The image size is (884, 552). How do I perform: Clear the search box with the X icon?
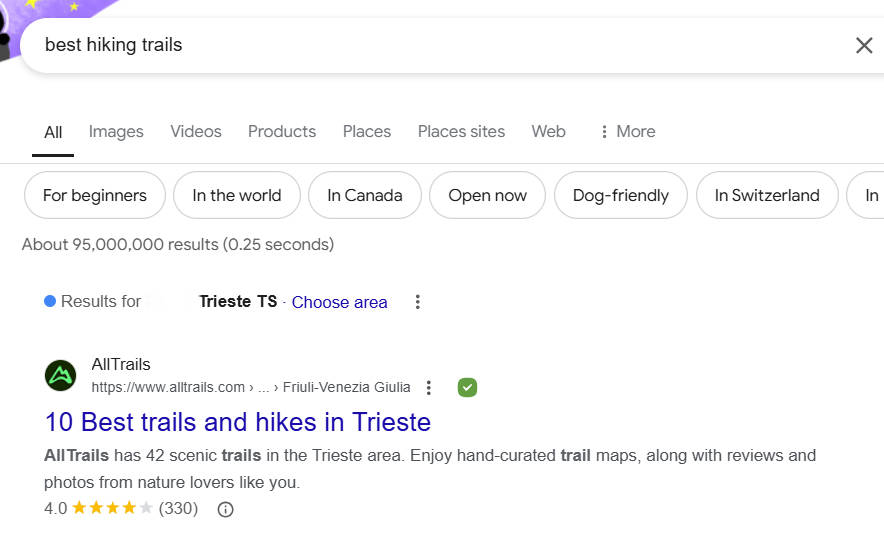click(x=864, y=45)
